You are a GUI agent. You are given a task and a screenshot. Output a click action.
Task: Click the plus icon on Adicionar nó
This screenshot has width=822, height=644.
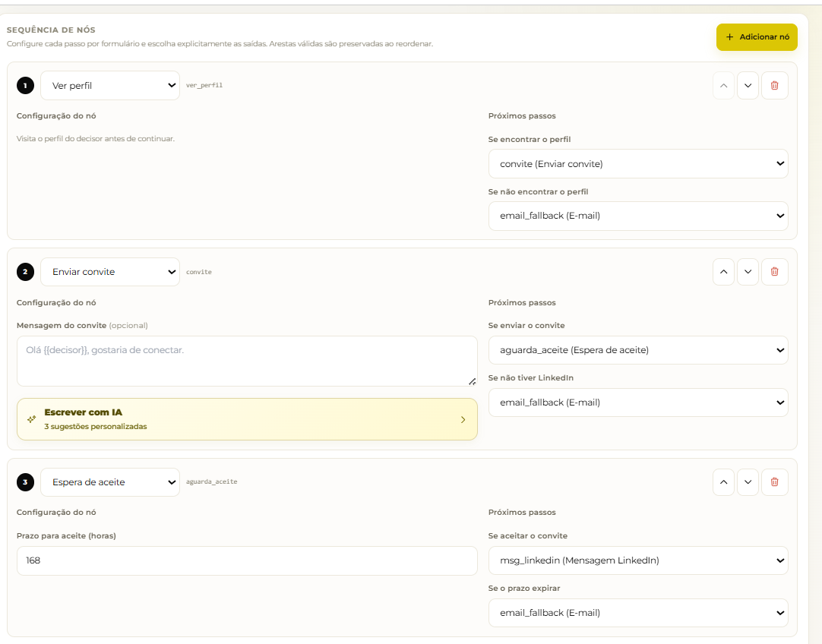(730, 37)
